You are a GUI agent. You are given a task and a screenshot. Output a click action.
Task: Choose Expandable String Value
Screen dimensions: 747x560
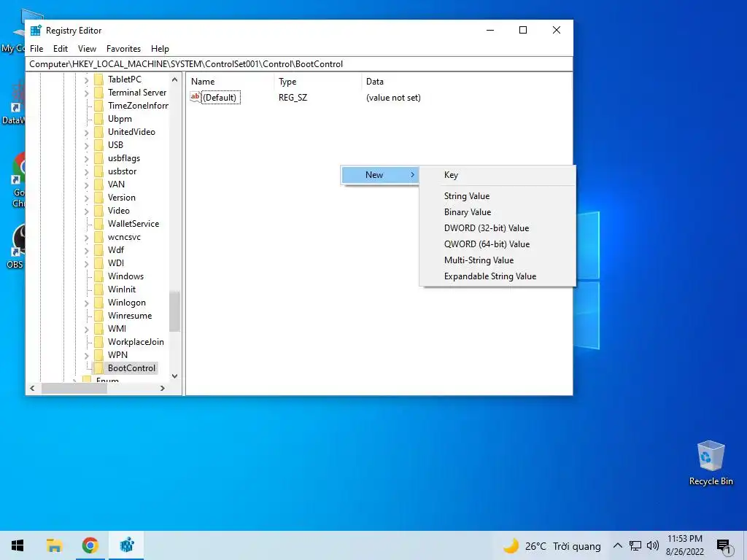(498, 276)
